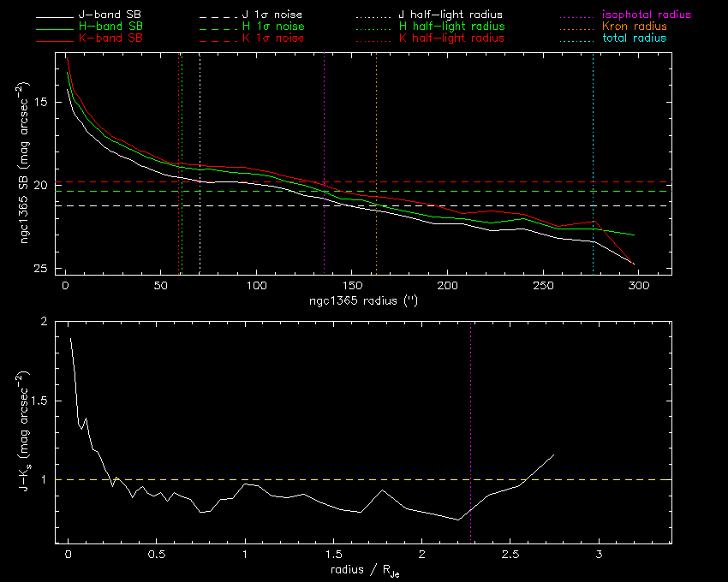Click the J half-light radius legend label

point(451,15)
